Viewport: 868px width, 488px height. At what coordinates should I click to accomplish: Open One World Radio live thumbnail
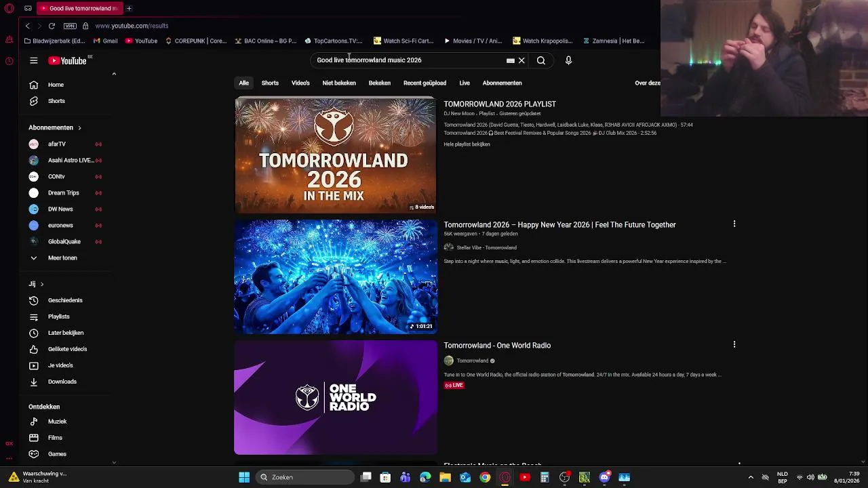pyautogui.click(x=336, y=397)
